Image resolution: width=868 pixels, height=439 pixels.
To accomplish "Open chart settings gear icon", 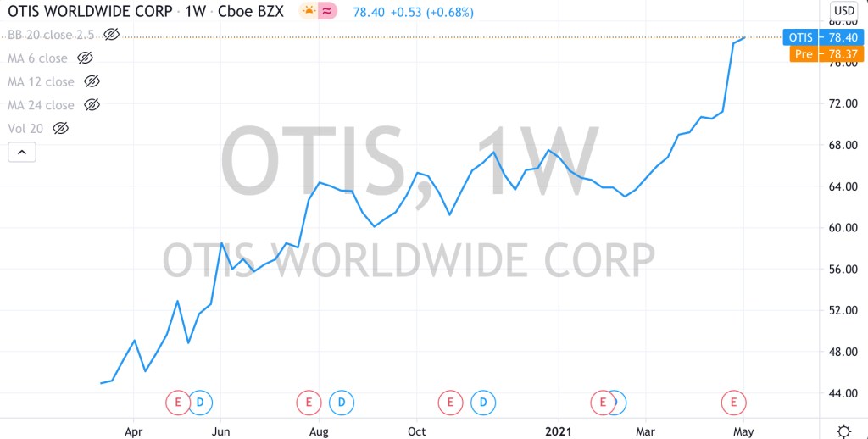I will [843, 431].
